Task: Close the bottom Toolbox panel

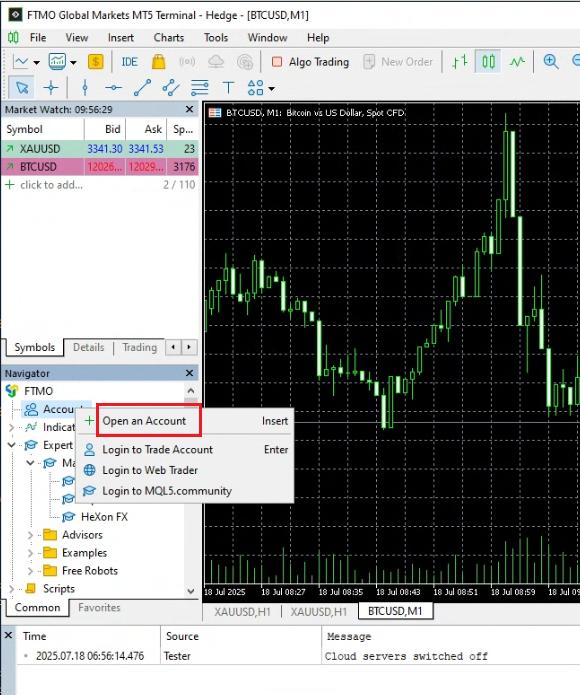Action: click(8, 636)
